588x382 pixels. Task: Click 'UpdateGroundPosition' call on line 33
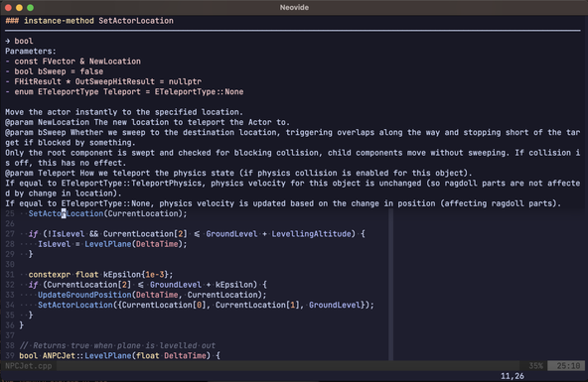click(84, 295)
